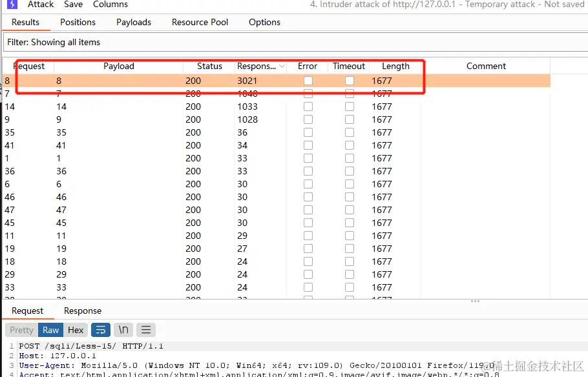588x377 pixels.
Task: Select response time value 27
Action: 242,249
